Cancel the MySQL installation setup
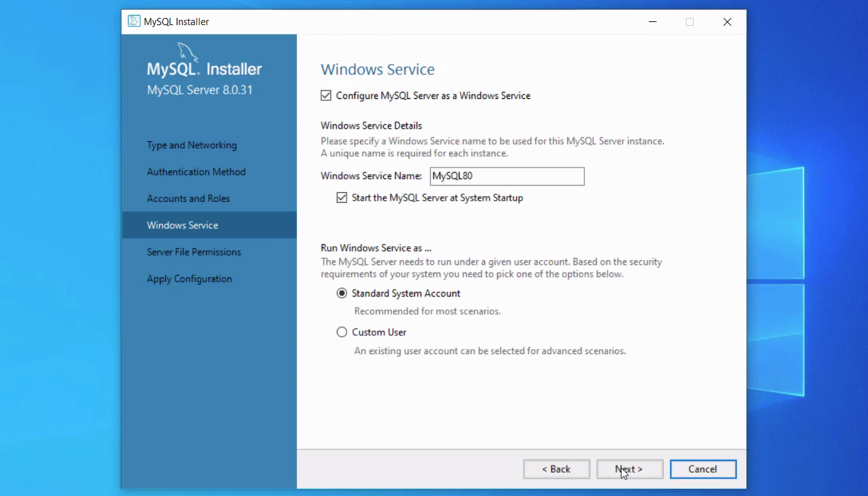868x496 pixels. [703, 469]
